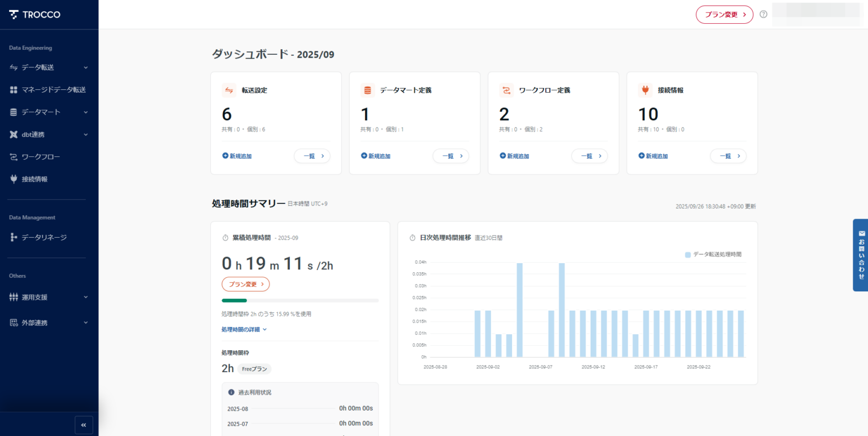
Task: Click the help question mark icon
Action: [763, 14]
